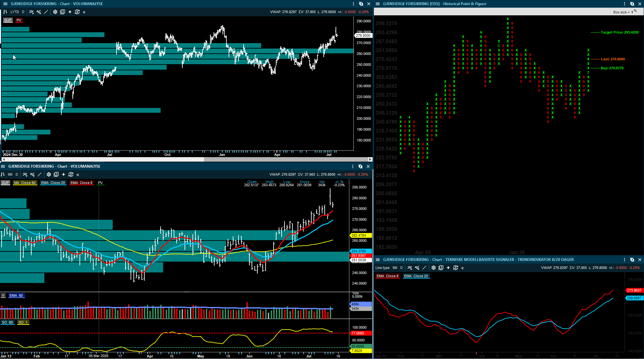644x359 pixels.
Task: Toggle crosshair tool in 6M VOLUMANALYSE chart
Action: (64, 174)
